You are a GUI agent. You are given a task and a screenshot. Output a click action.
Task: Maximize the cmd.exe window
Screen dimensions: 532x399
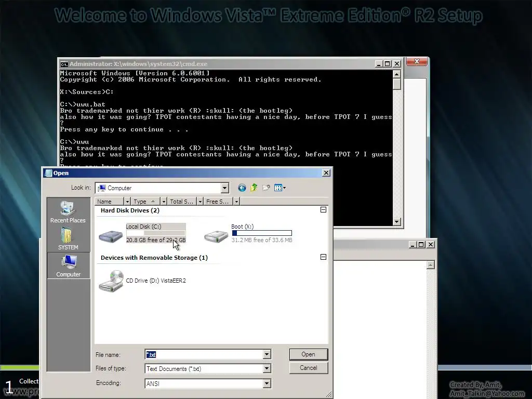pyautogui.click(x=388, y=64)
